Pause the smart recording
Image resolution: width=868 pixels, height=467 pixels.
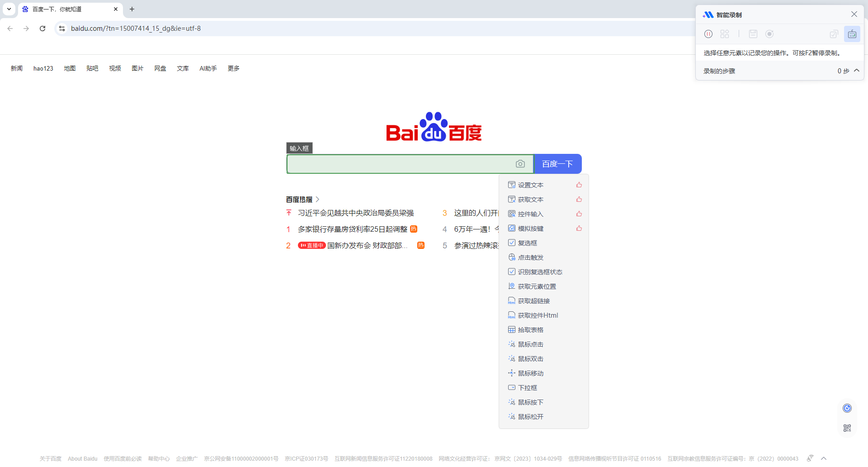point(708,34)
